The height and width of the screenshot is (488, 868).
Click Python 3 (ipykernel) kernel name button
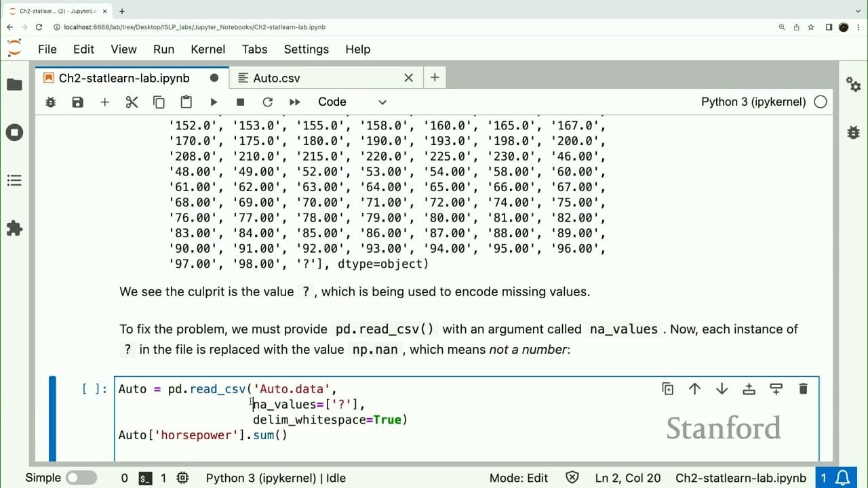tap(753, 102)
